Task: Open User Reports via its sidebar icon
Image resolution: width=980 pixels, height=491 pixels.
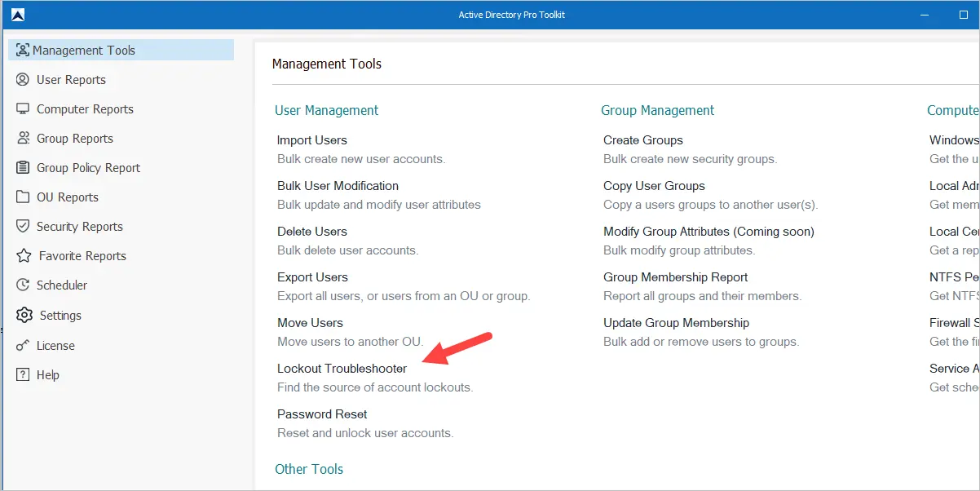Action: point(23,79)
